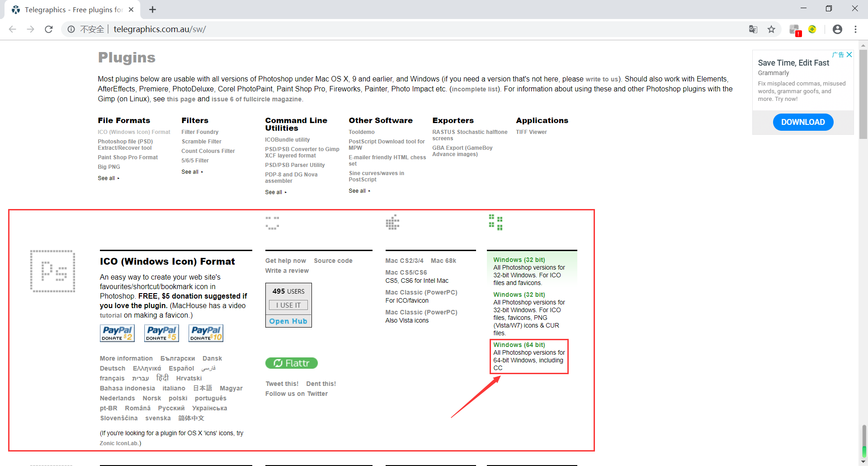The height and width of the screenshot is (466, 868).
Task: Open a new browser tab
Action: click(x=152, y=10)
